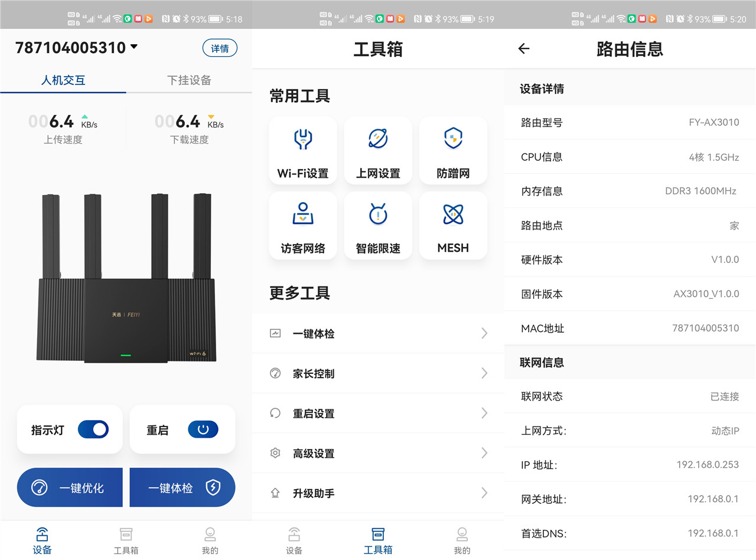
Task: Expand 高级设置 row chevron
Action: [x=484, y=453]
